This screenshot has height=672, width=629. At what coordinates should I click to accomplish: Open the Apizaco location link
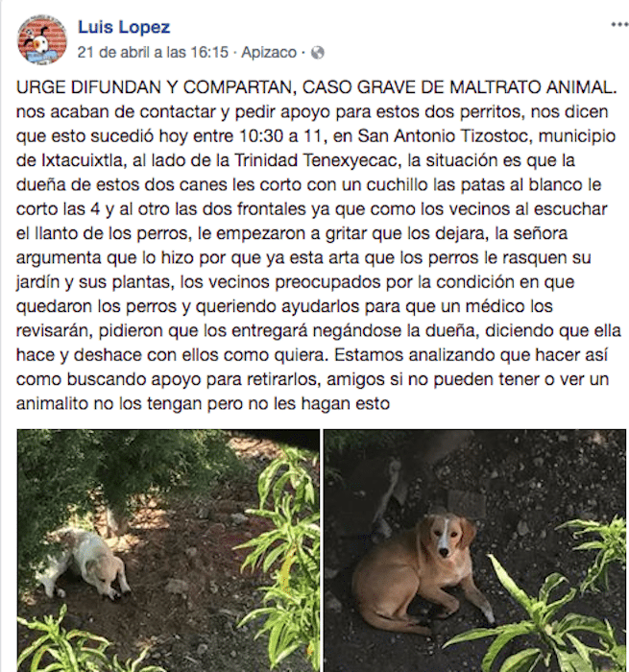click(269, 52)
